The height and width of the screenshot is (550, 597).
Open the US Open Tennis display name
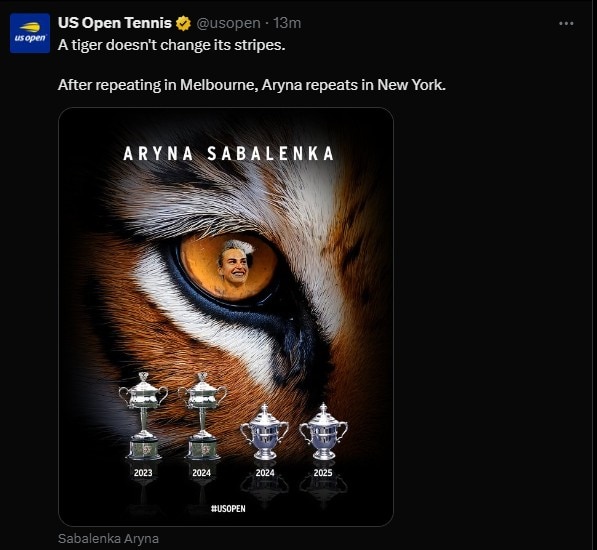click(x=115, y=23)
